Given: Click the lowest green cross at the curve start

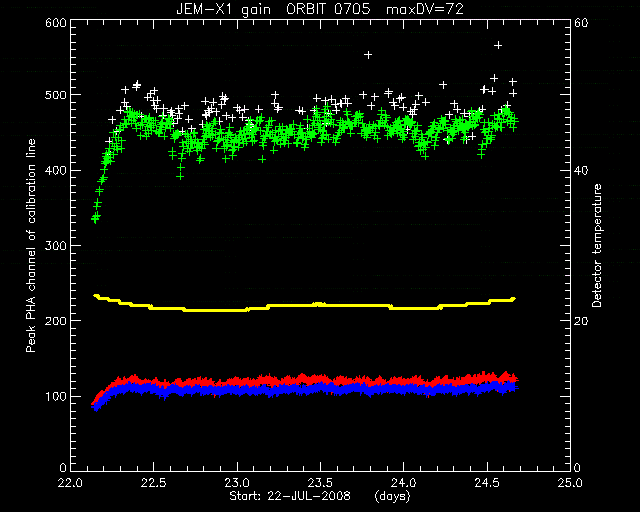Looking at the screenshot, I should pyautogui.click(x=95, y=220).
